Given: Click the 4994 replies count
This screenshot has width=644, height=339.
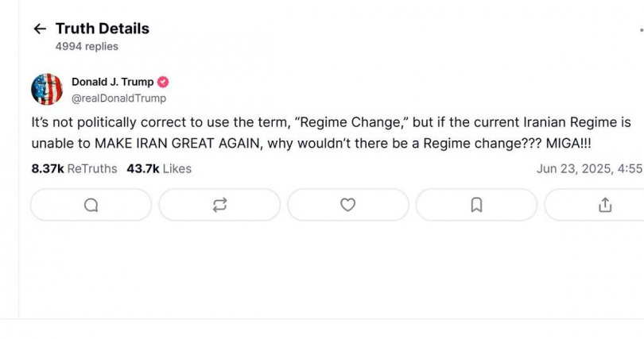Looking at the screenshot, I should [x=87, y=46].
